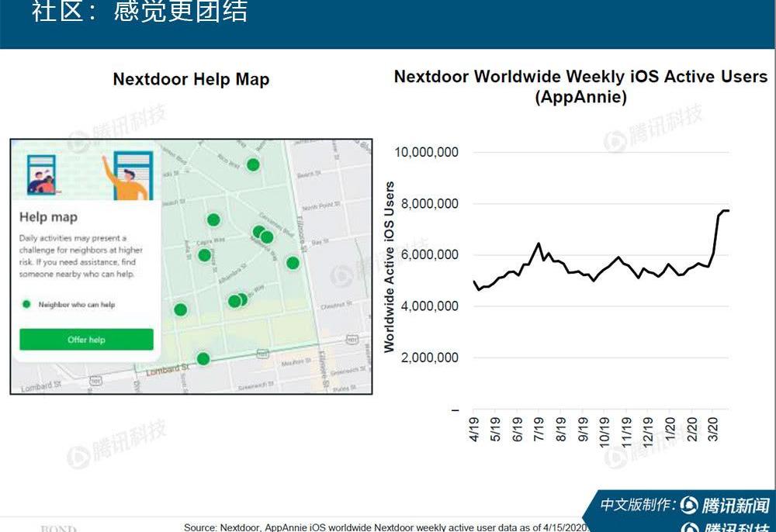Click the 'Nextdoor Worldwide Weekly iOS Active Users' chart title

pos(580,77)
